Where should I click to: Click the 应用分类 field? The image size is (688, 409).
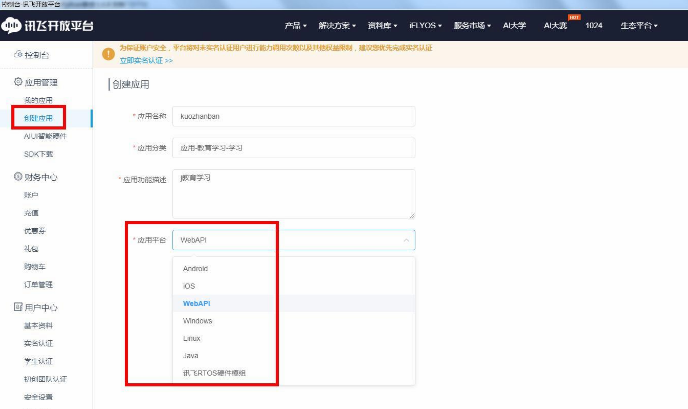tap(294, 148)
